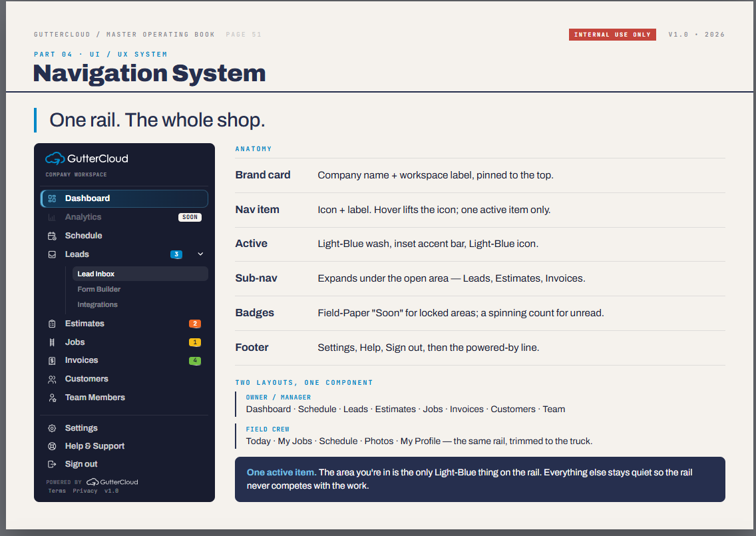
Task: Open the Leads nav label
Action: [77, 254]
